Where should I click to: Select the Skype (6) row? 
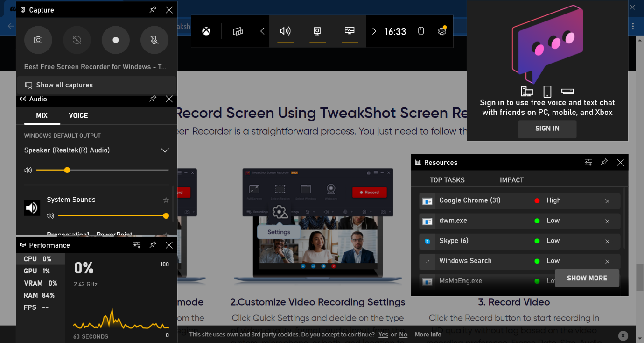click(x=519, y=241)
